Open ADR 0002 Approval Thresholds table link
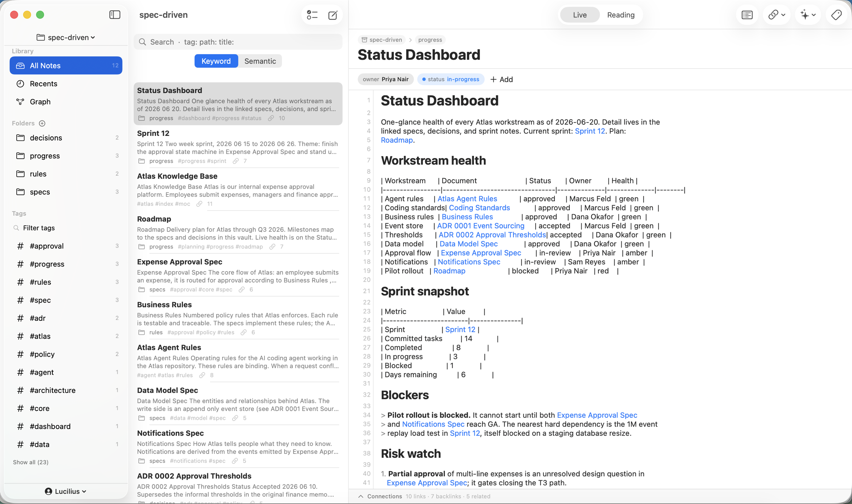Viewport: 852px width, 504px height. (492, 235)
